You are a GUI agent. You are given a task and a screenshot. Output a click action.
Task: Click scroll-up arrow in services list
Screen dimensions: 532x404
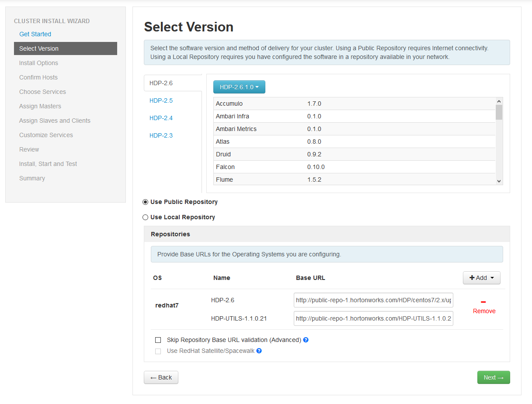pyautogui.click(x=499, y=101)
